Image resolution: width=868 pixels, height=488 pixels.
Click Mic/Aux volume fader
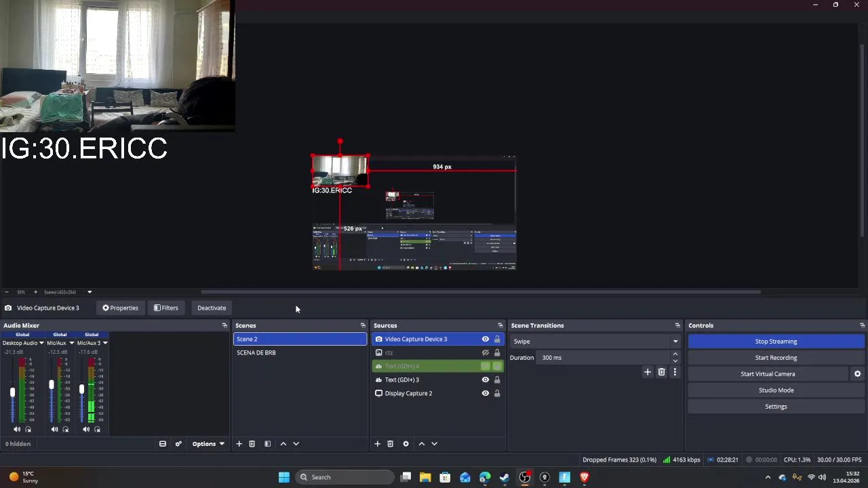click(x=51, y=384)
